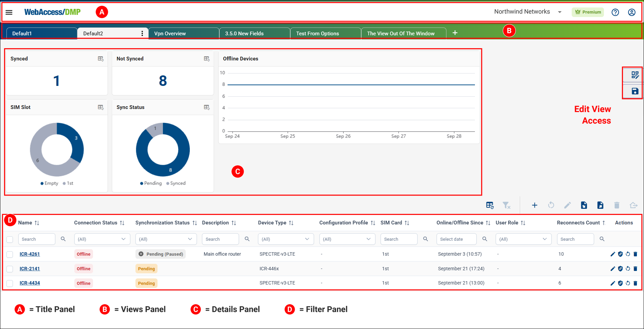Screen dimensions: 644x329
Task: Click the Premium badge button
Action: coord(588,12)
